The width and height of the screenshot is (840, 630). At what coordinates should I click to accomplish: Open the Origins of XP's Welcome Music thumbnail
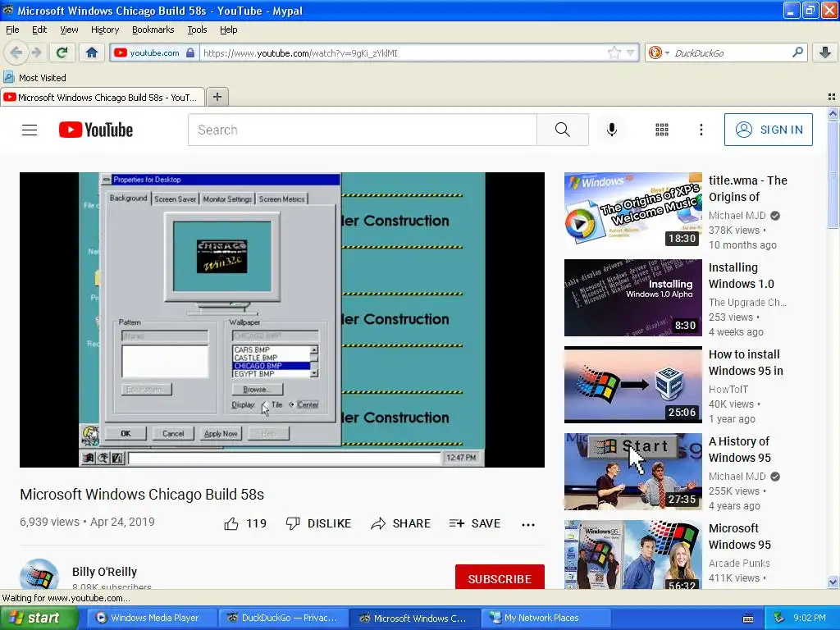point(632,211)
